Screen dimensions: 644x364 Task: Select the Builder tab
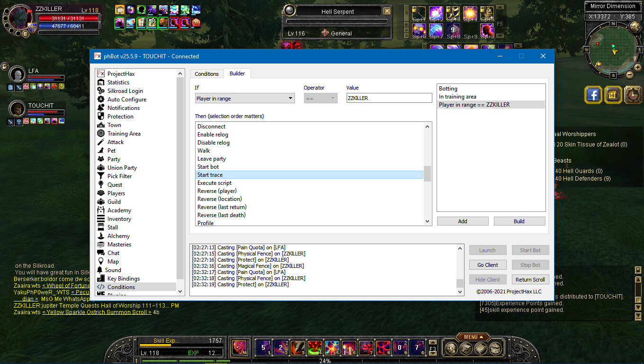tap(237, 73)
